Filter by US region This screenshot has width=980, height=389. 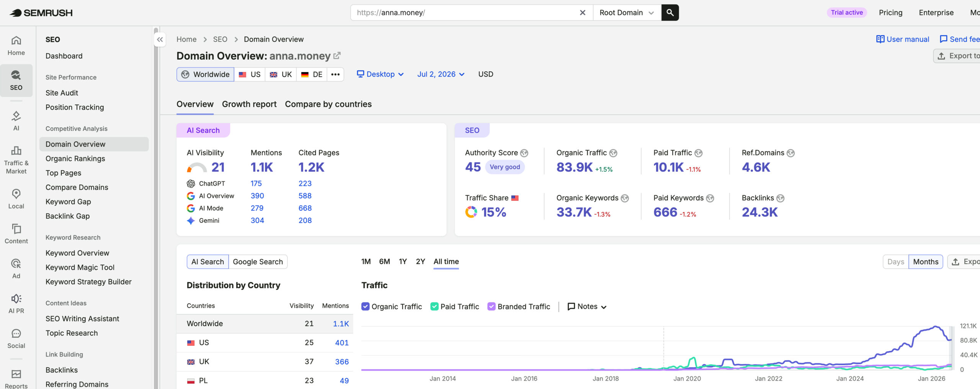(x=250, y=74)
